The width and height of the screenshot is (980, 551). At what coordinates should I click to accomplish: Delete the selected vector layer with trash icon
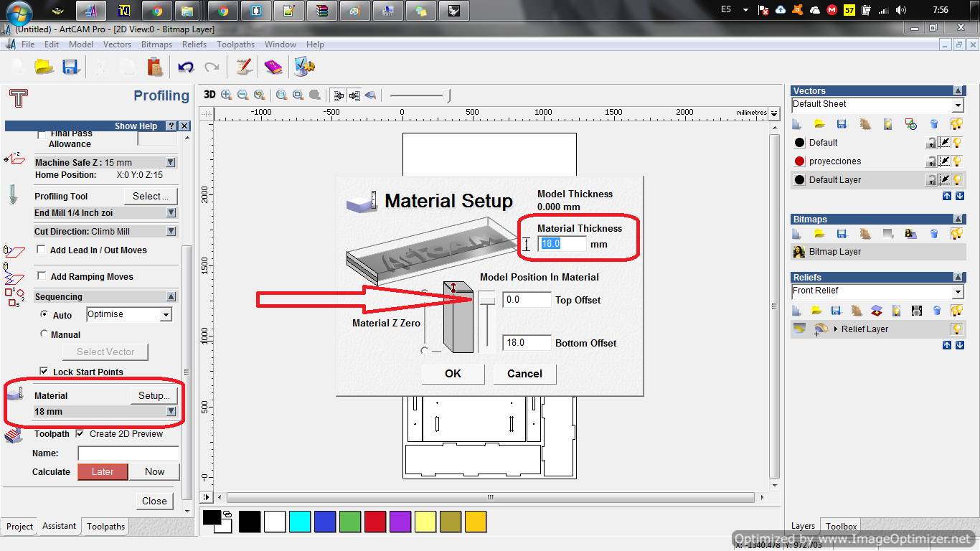(934, 124)
